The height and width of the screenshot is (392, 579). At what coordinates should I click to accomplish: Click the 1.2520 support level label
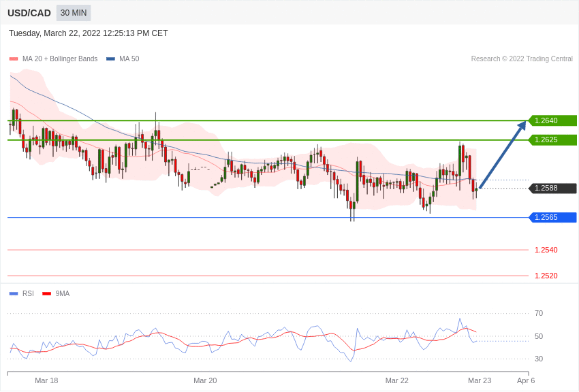(x=546, y=276)
